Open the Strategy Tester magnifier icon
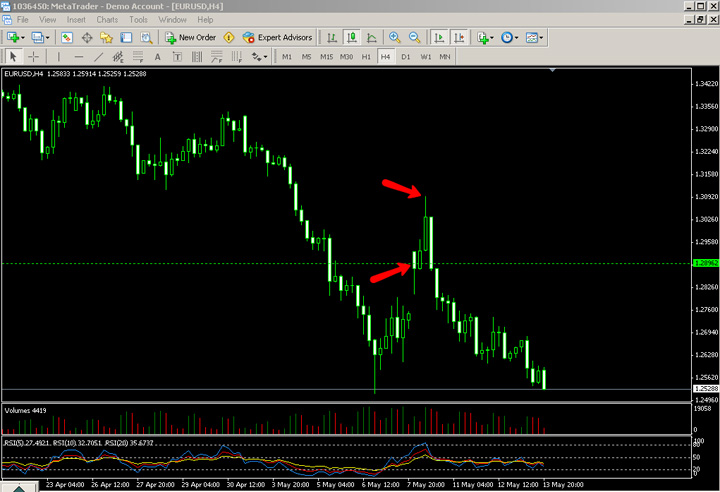 [146, 37]
